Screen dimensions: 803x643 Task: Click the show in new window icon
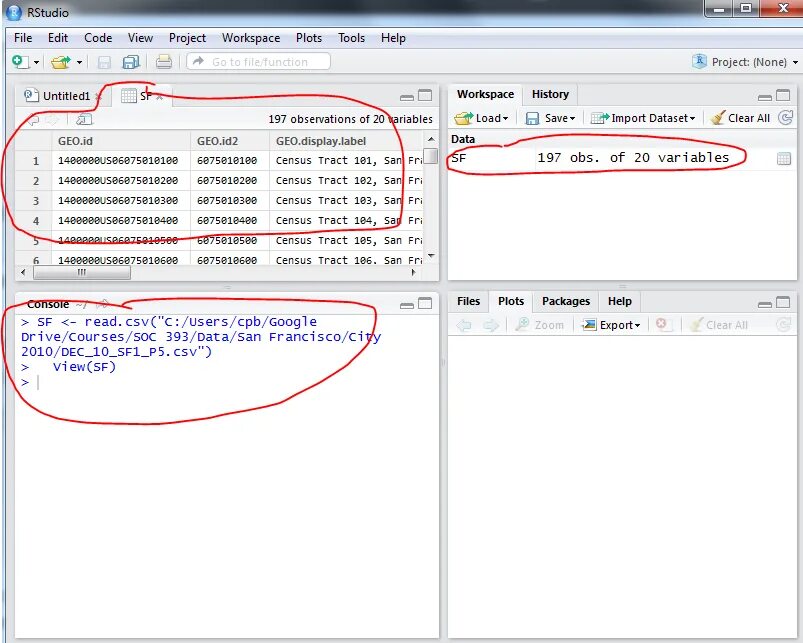coord(84,120)
